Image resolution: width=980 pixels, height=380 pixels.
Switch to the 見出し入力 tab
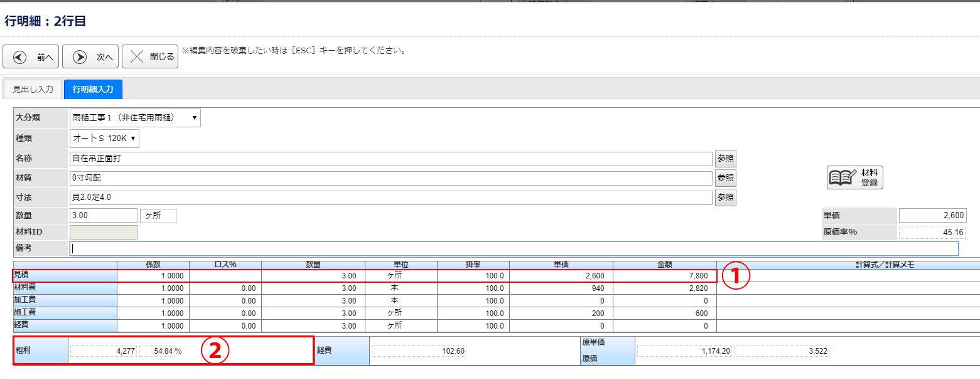click(33, 90)
